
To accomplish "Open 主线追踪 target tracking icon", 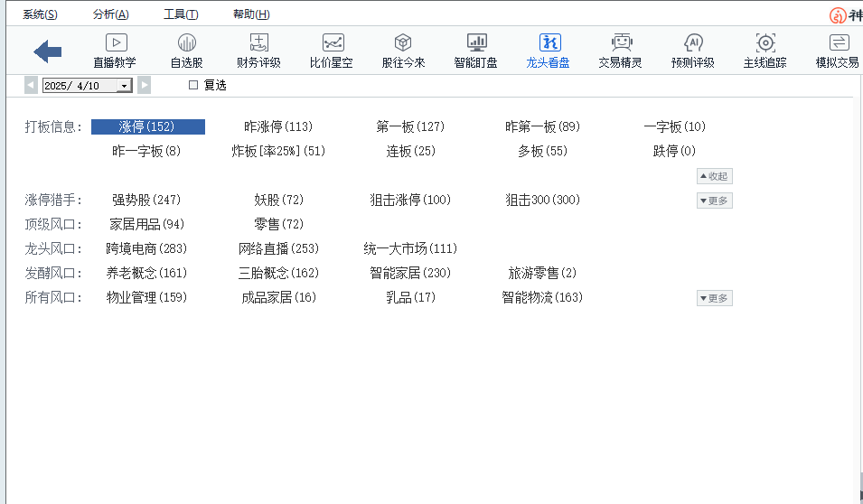I will coord(765,43).
